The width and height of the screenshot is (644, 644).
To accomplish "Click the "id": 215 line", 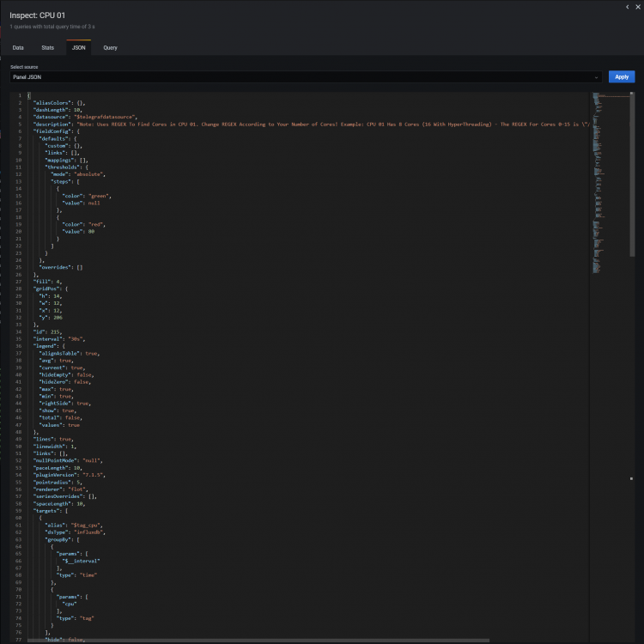I will [47, 331].
